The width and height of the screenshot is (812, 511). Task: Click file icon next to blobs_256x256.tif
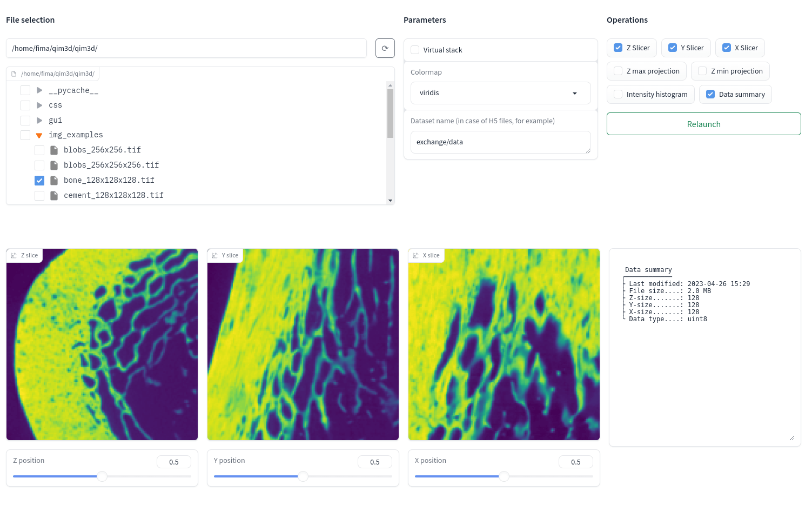[54, 150]
